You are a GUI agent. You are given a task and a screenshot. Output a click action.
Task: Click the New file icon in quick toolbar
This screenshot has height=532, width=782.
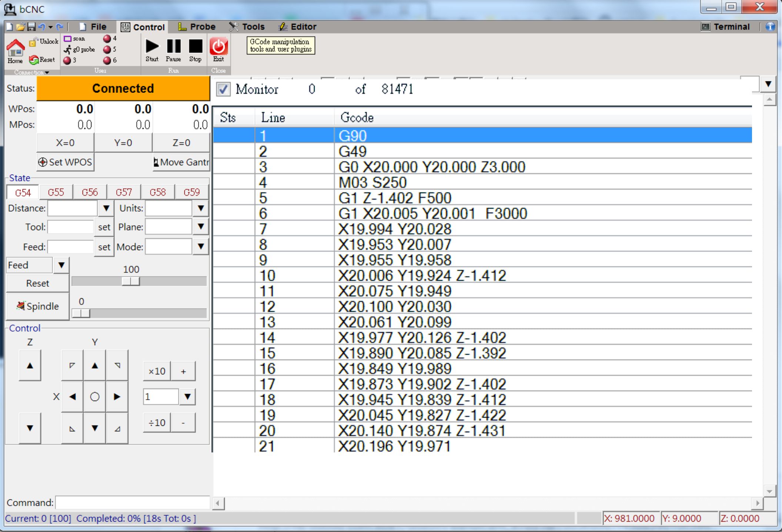9,27
